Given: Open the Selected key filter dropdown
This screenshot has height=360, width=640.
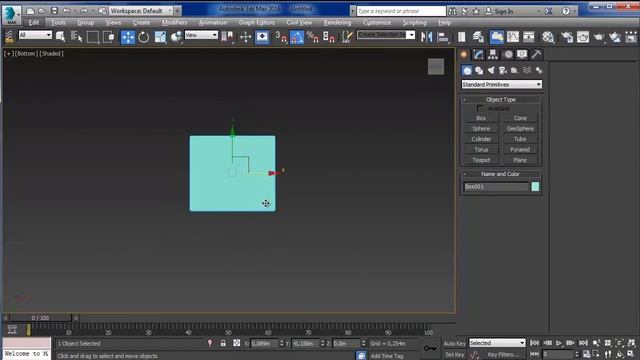Looking at the screenshot, I should point(497,343).
